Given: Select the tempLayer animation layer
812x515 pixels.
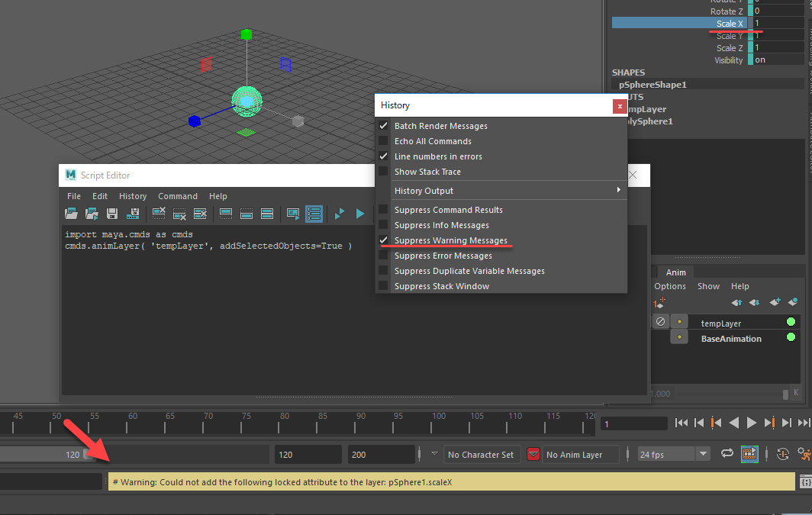Looking at the screenshot, I should click(x=721, y=323).
